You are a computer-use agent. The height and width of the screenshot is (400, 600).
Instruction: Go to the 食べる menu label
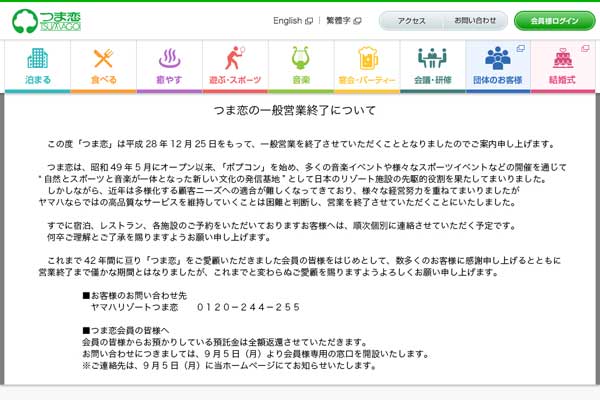(103, 80)
